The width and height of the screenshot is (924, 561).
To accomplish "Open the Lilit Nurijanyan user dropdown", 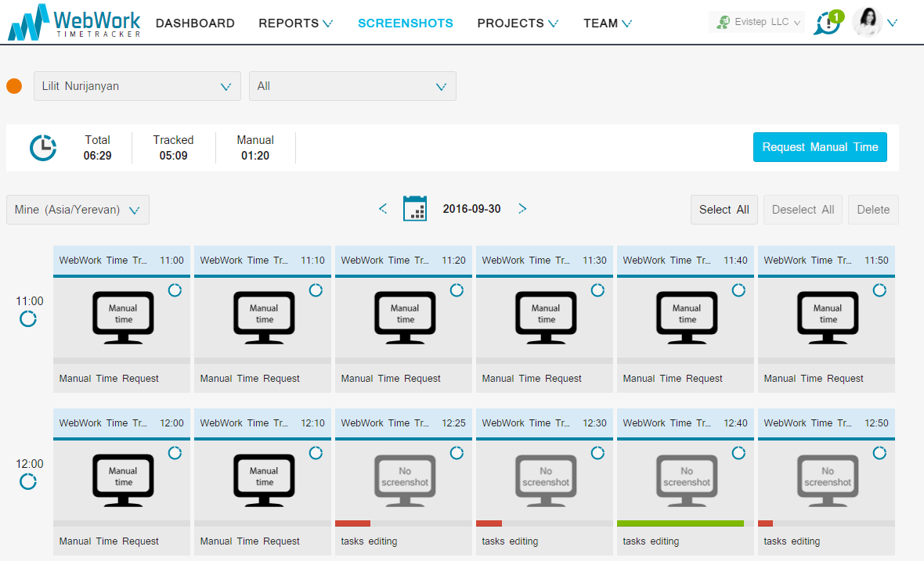I will tap(137, 86).
